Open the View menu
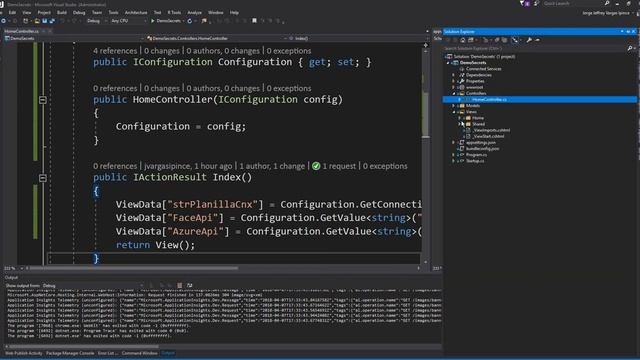Viewport: 640px width, 360px height. click(27, 13)
